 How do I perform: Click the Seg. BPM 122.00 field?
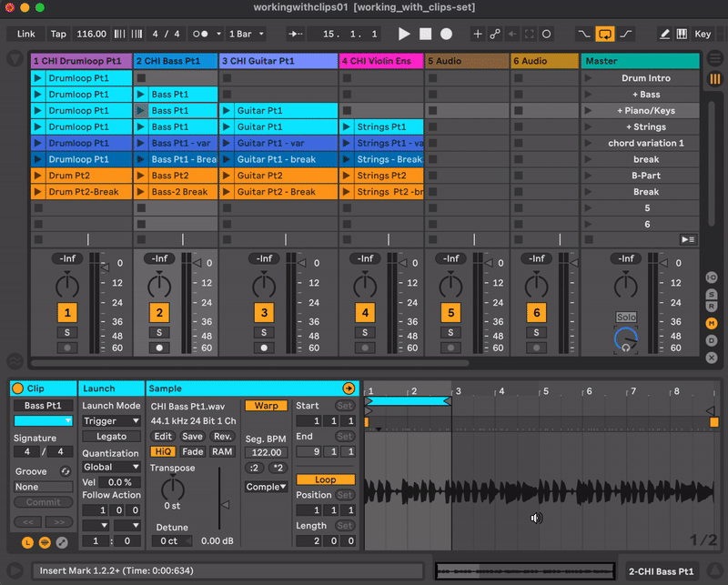point(266,452)
